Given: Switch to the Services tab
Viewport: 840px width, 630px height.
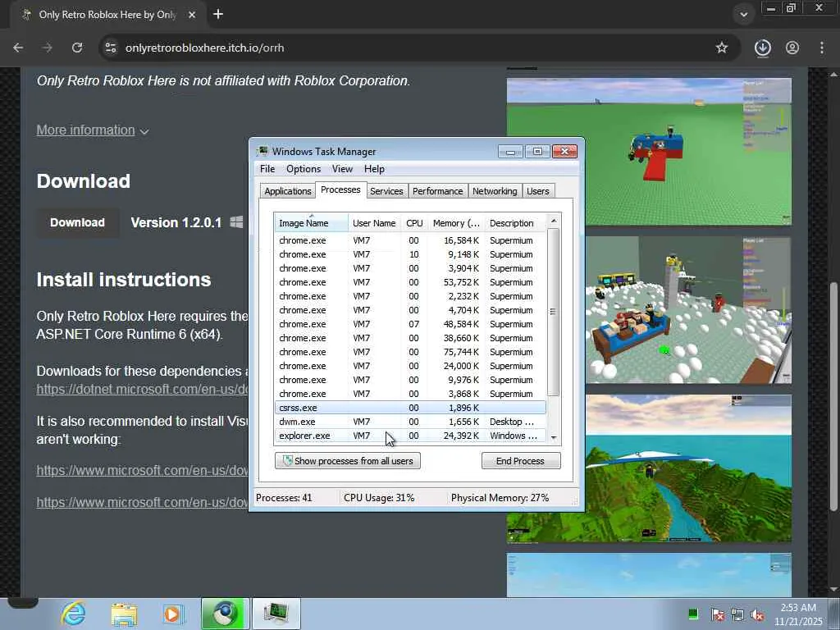Looking at the screenshot, I should [386, 191].
